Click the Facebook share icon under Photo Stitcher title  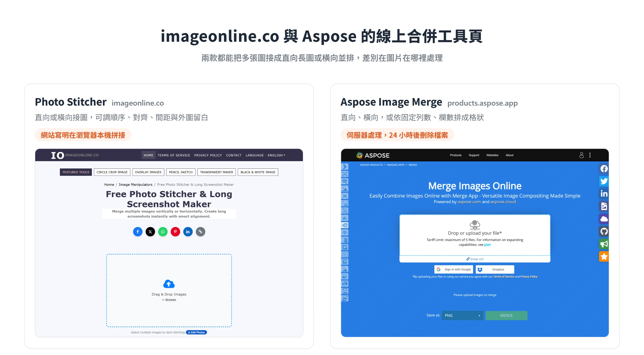(x=138, y=232)
